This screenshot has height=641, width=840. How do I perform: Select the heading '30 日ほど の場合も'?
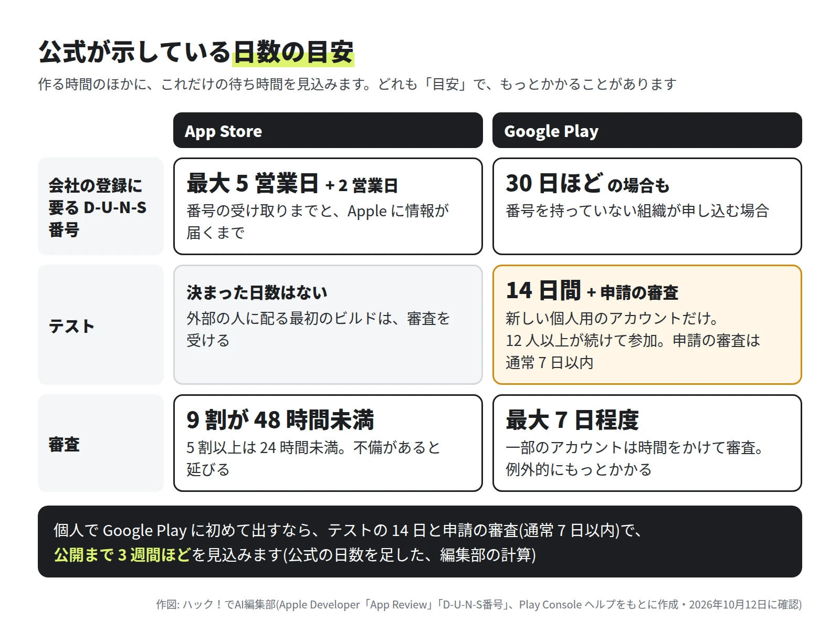[x=587, y=184]
